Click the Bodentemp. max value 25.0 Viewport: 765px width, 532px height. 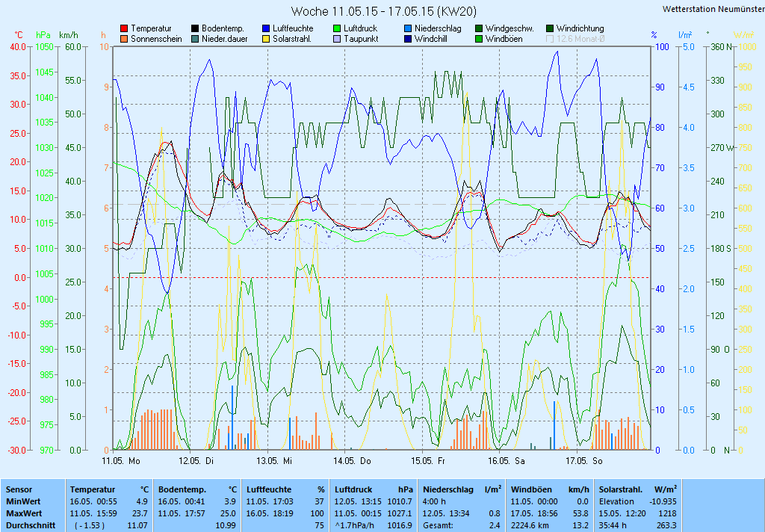(x=229, y=513)
